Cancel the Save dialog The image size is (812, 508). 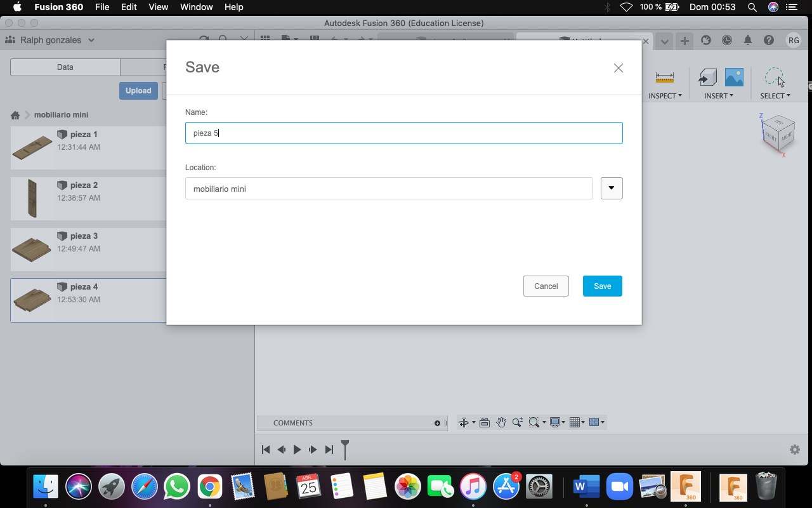click(x=546, y=286)
